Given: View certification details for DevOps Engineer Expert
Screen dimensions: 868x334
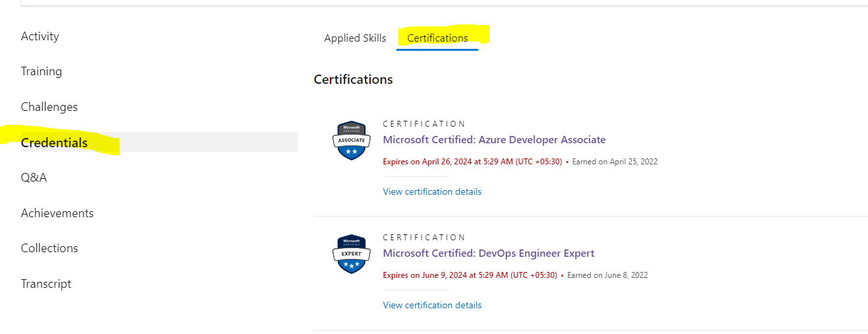Looking at the screenshot, I should click(432, 306).
